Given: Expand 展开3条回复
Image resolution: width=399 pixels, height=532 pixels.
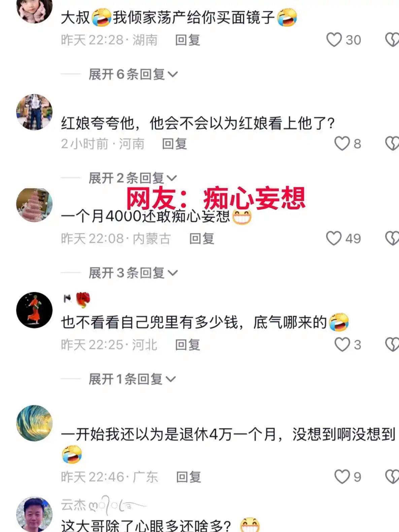Looking at the screenshot, I should [x=133, y=273].
